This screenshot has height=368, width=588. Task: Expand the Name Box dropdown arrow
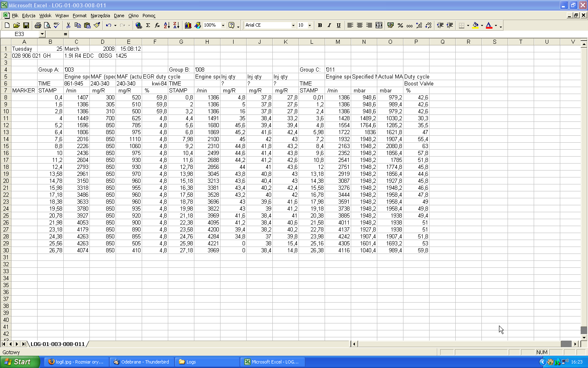click(x=42, y=34)
